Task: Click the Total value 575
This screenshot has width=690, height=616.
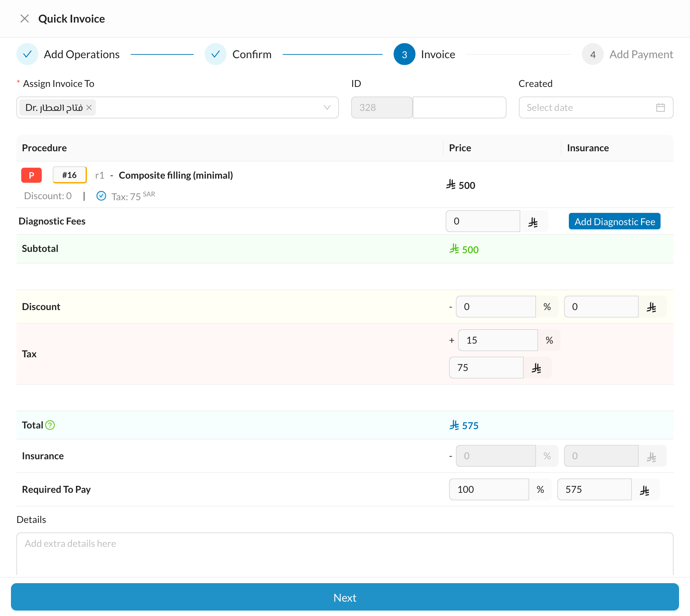Action: (x=464, y=425)
